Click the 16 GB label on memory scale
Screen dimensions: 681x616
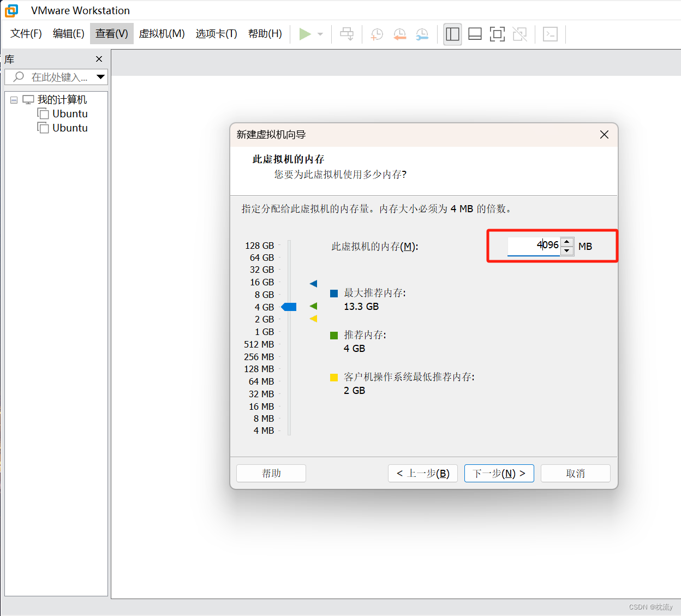(262, 282)
